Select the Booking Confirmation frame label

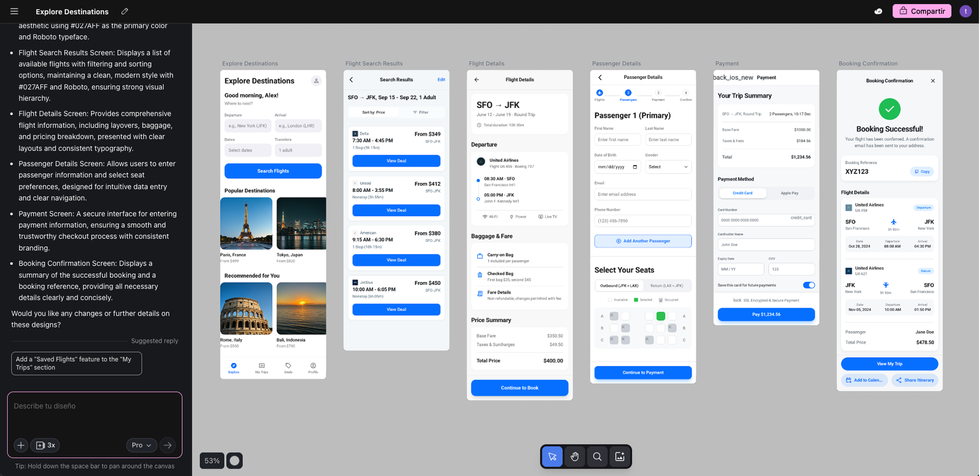[868, 63]
